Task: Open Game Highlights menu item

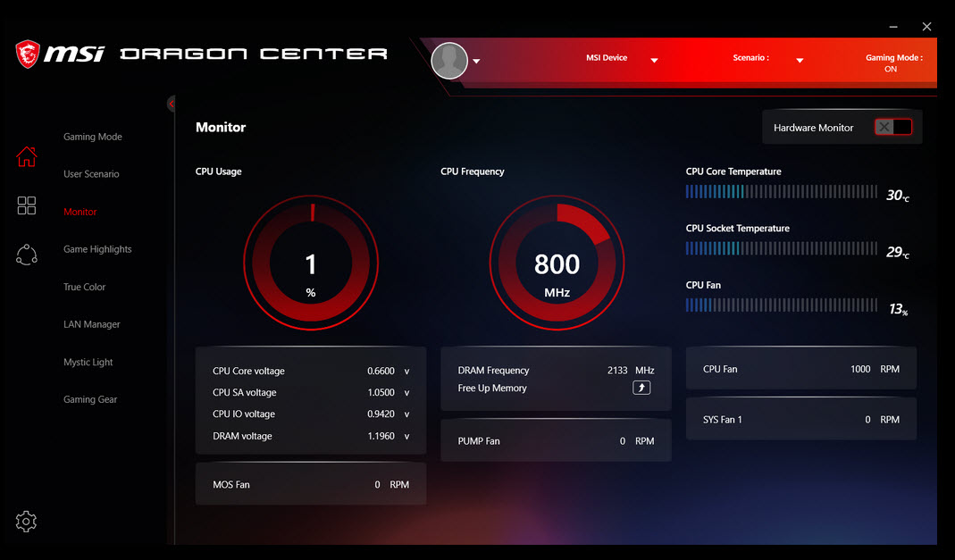Action: point(97,249)
